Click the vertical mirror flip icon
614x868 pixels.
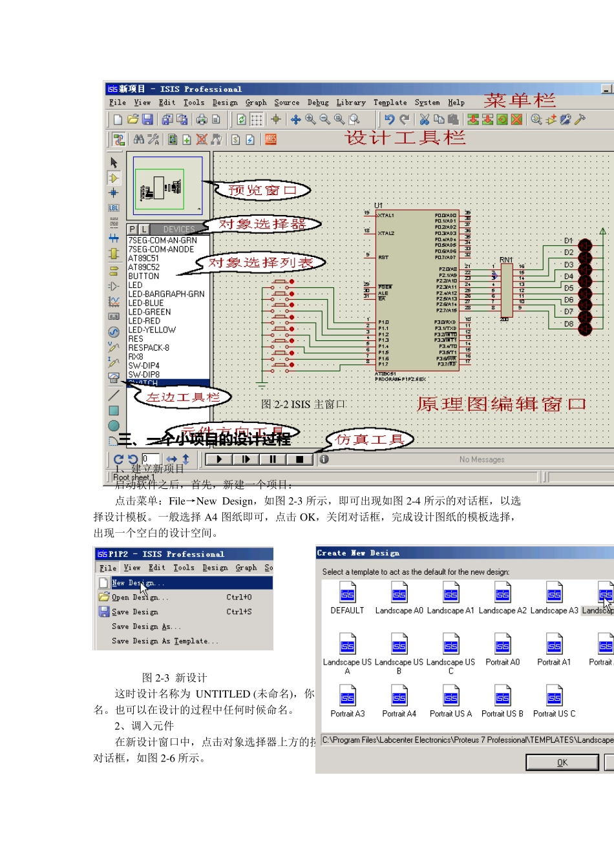click(185, 460)
